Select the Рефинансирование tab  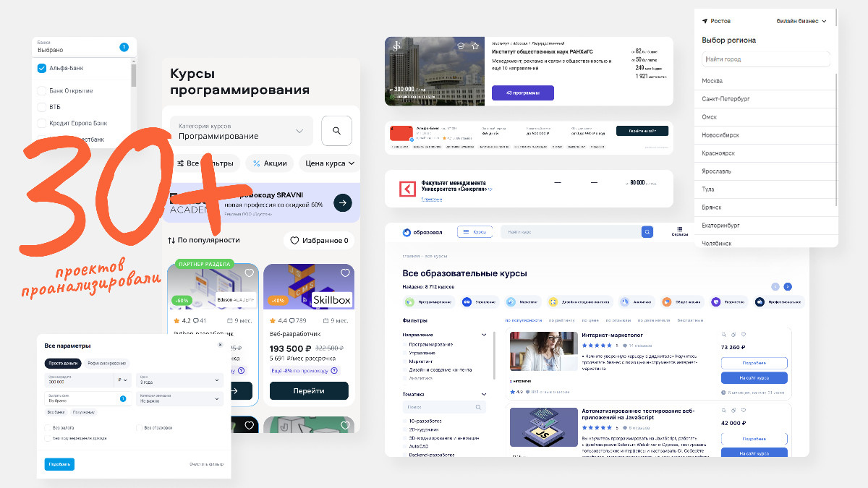pos(106,363)
